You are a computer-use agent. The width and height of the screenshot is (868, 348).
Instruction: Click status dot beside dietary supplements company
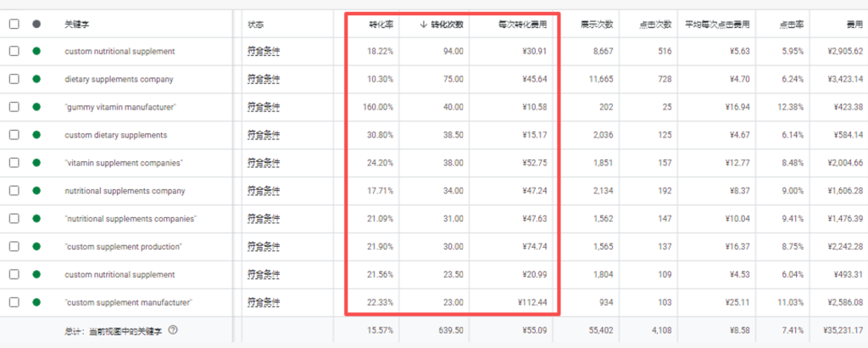36,79
